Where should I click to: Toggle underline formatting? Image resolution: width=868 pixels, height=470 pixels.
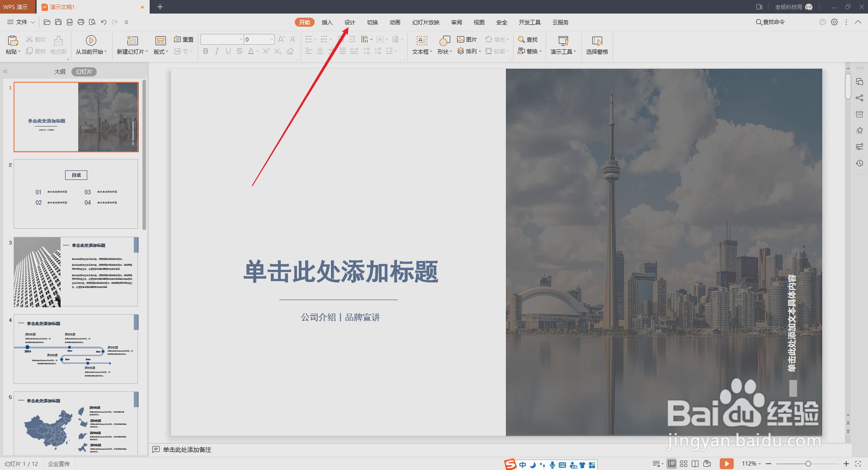tap(228, 51)
